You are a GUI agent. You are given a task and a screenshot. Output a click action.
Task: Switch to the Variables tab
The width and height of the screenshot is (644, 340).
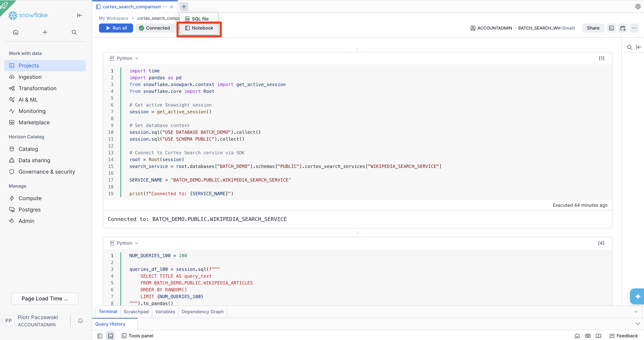point(165,312)
